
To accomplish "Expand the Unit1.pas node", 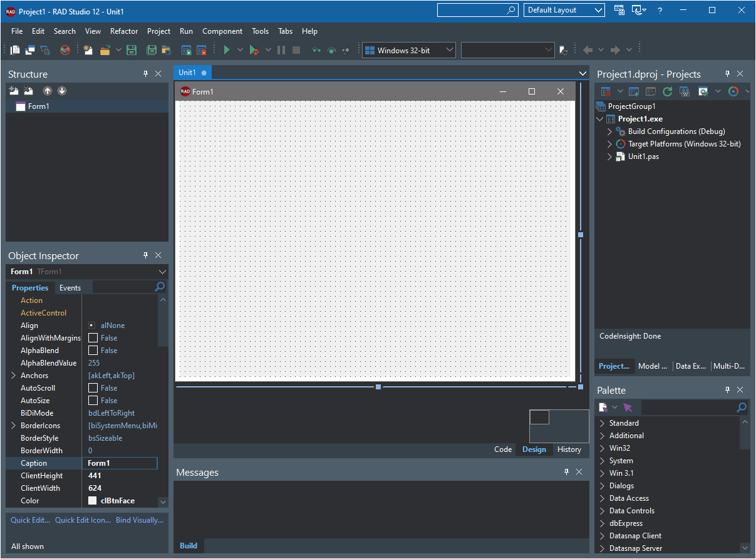I will pyautogui.click(x=609, y=156).
